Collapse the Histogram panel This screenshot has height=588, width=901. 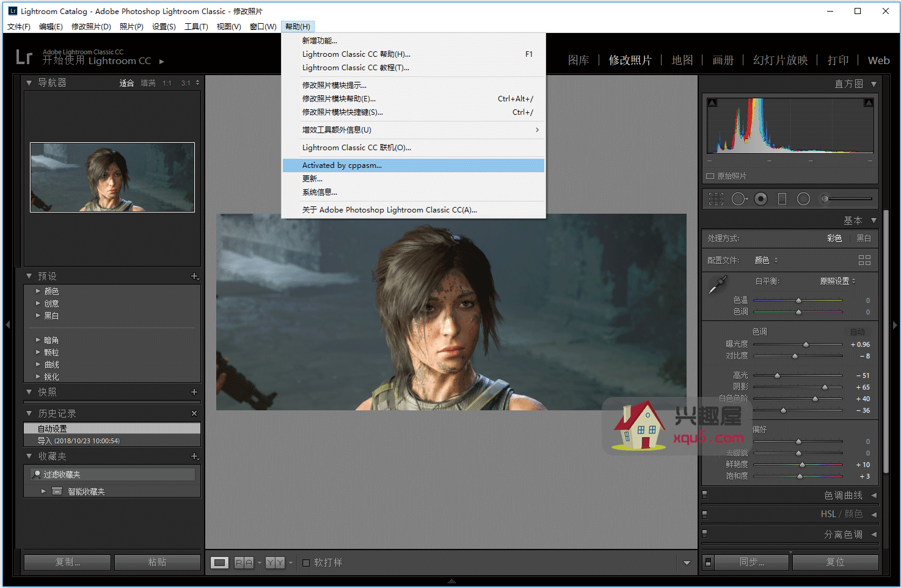(874, 84)
